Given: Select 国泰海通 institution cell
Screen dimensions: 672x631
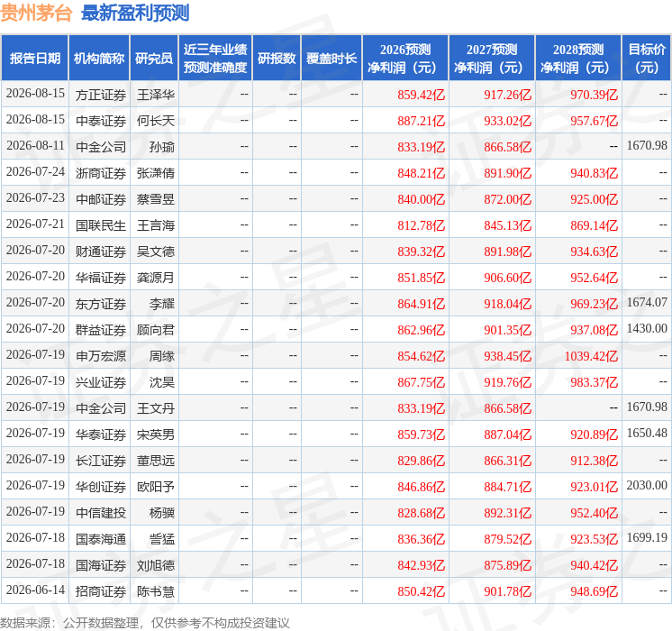Looking at the screenshot, I should pos(101,540).
